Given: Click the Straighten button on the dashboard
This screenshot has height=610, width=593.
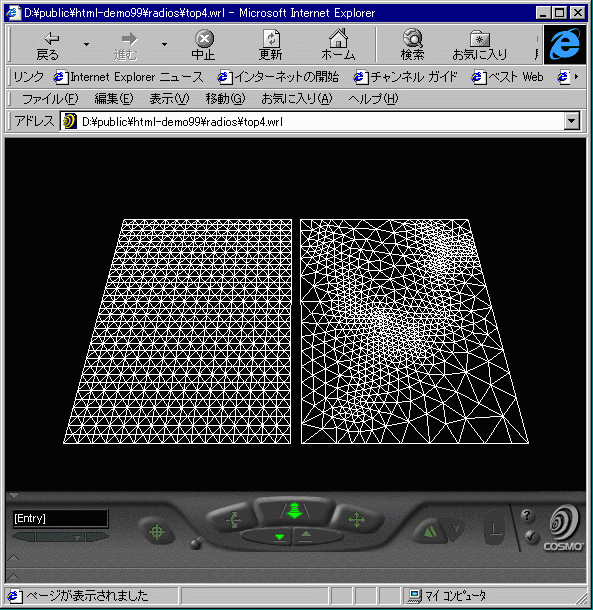Looking at the screenshot, I should [495, 529].
